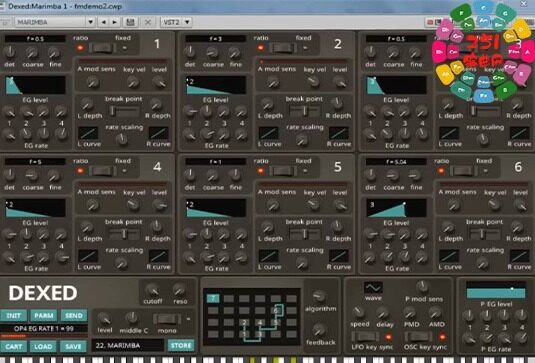Viewport: 535px width, 363px height.
Task: Toggle the OSC key sync switch
Action: coord(419,337)
